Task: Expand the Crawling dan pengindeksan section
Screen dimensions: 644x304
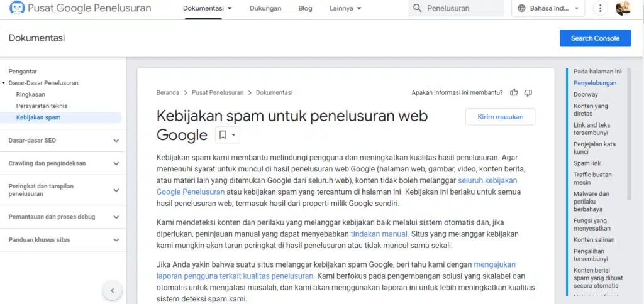Action: coord(116,163)
